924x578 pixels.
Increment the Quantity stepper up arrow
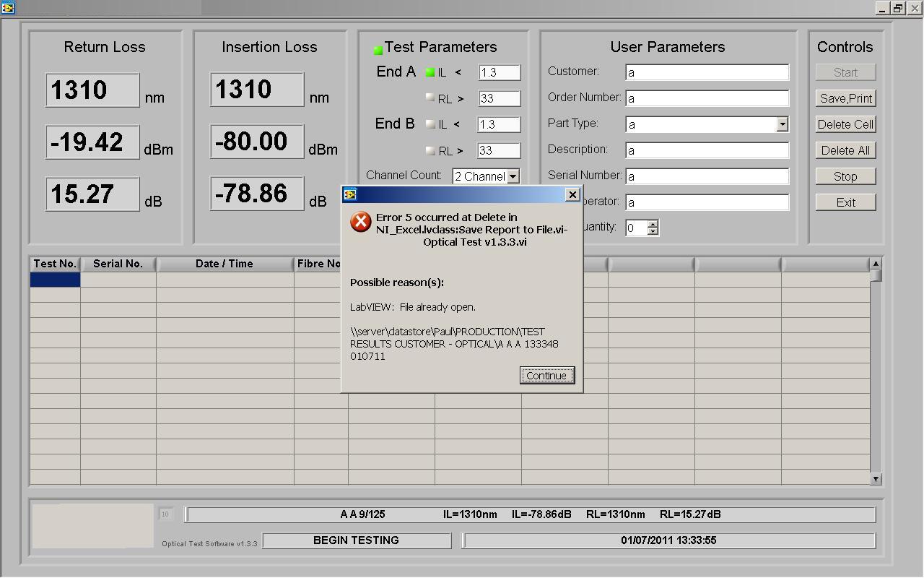pyautogui.click(x=653, y=224)
